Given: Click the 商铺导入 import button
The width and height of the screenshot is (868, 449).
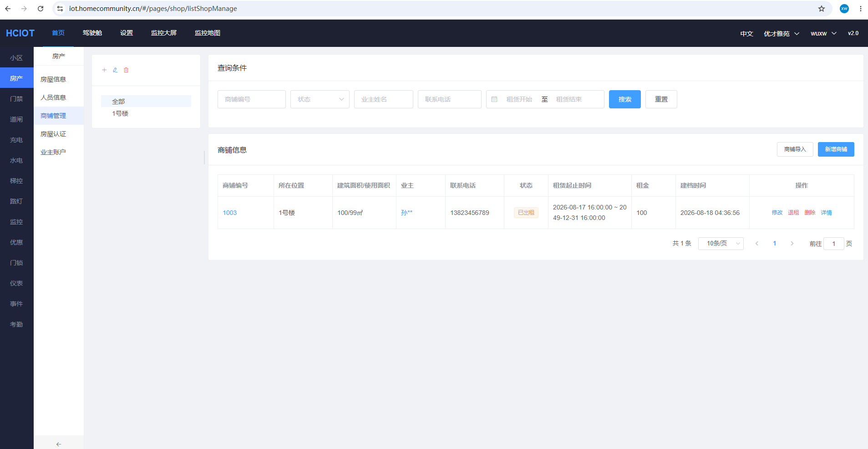Looking at the screenshot, I should [x=795, y=149].
